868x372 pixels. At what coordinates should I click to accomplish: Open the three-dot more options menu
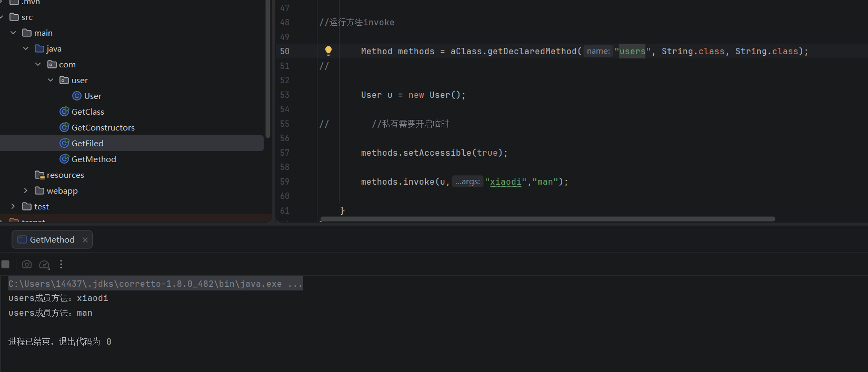pos(61,264)
